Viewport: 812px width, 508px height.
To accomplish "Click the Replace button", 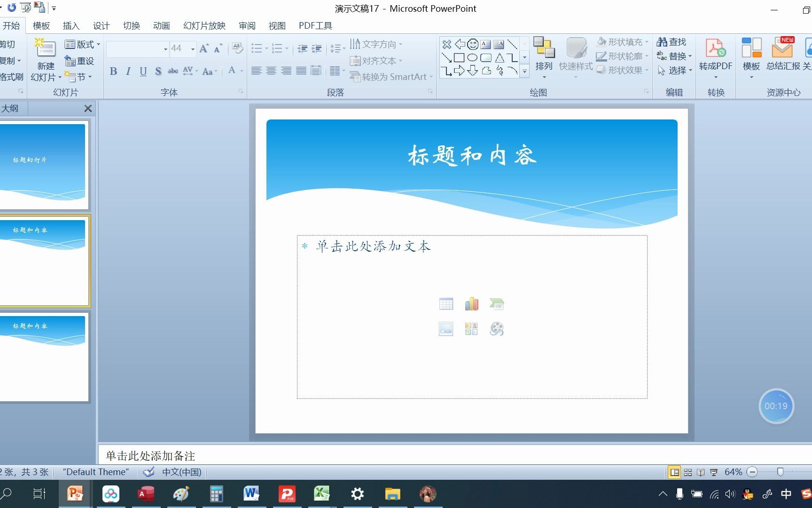I will tap(674, 56).
